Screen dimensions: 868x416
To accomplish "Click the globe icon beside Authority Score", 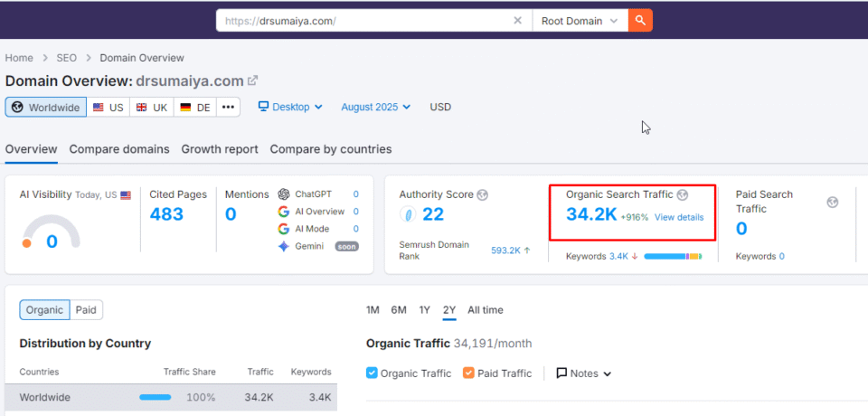I will click(x=483, y=194).
